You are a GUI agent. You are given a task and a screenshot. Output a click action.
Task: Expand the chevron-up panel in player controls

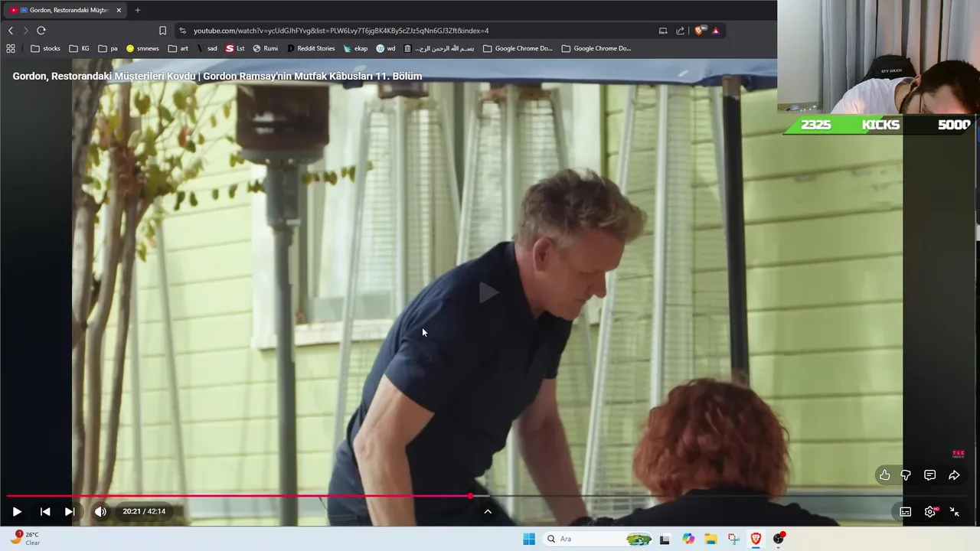tap(488, 511)
